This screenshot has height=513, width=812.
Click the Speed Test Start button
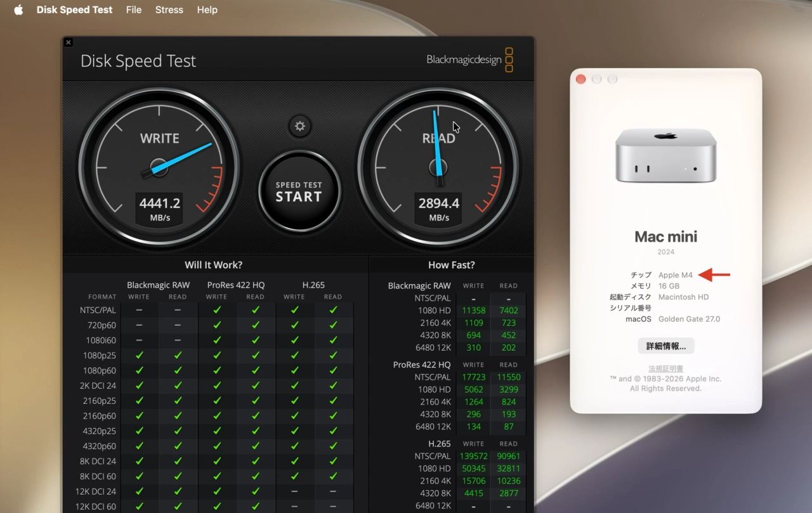[x=299, y=191]
